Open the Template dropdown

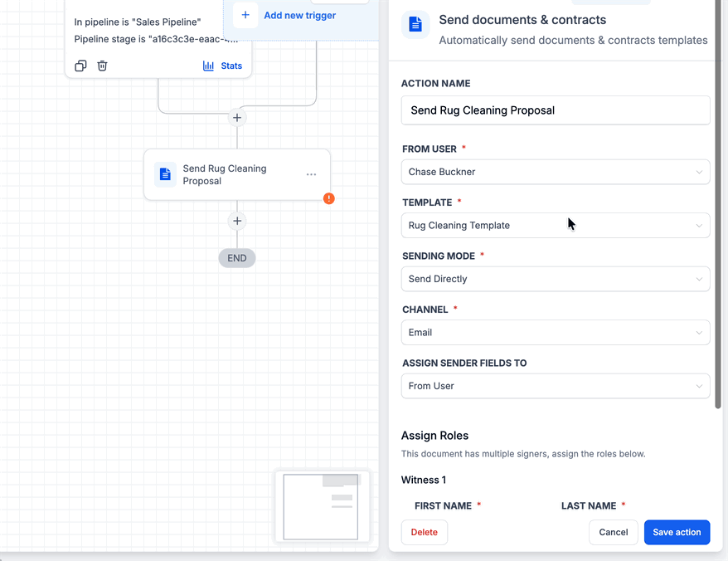click(x=556, y=226)
